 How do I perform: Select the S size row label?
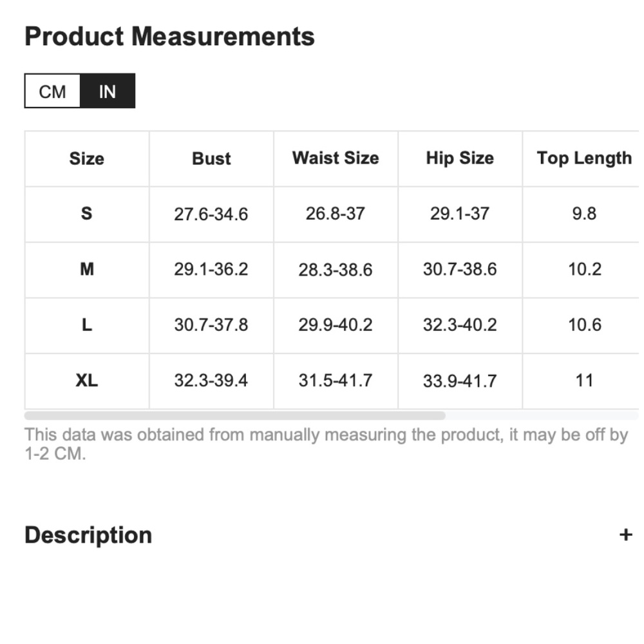coord(87,214)
